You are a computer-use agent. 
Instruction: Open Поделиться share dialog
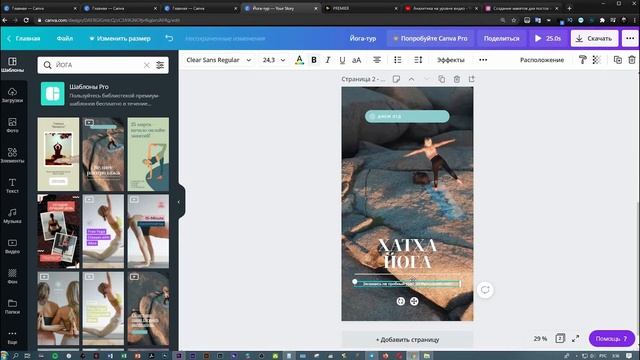click(502, 38)
